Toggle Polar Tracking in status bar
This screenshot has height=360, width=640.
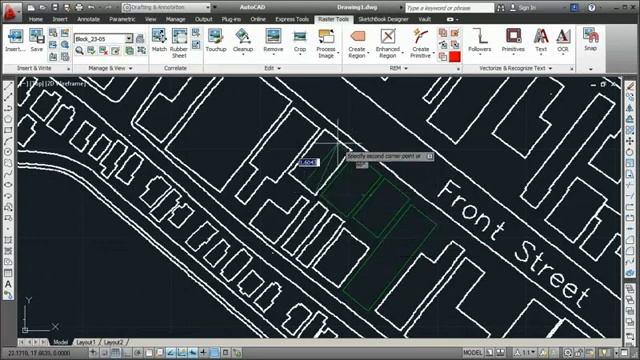[x=138, y=353]
